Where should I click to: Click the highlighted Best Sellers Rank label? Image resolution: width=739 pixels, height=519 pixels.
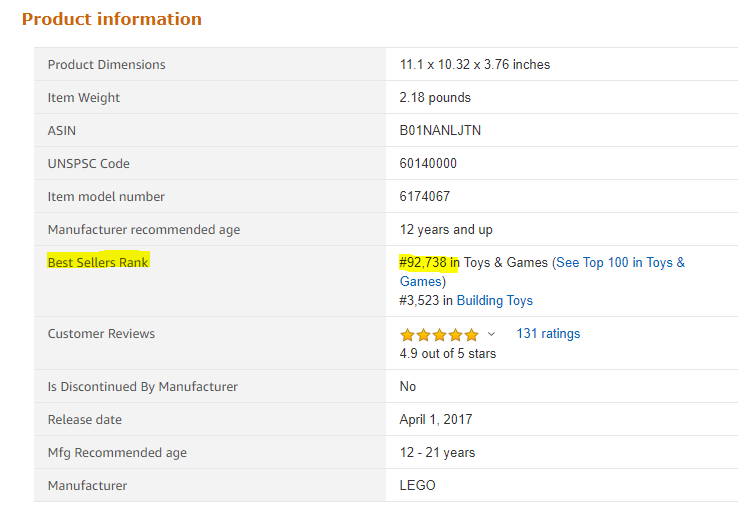[98, 263]
